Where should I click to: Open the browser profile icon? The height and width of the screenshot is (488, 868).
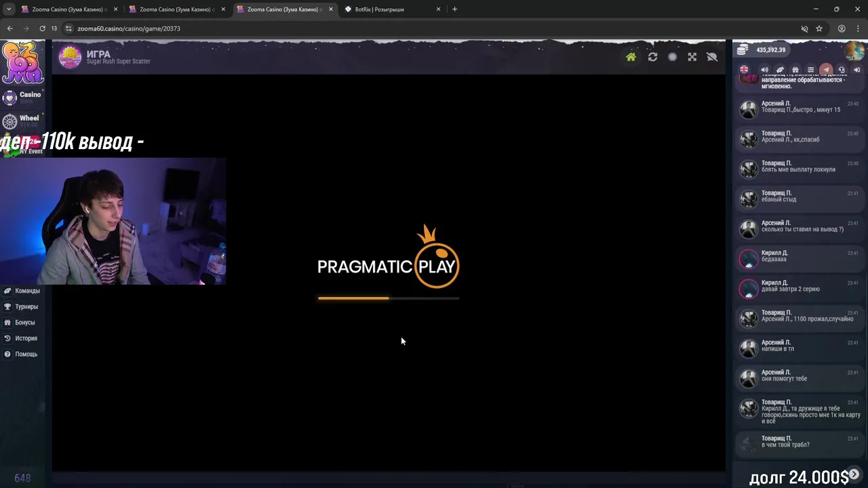click(842, 28)
